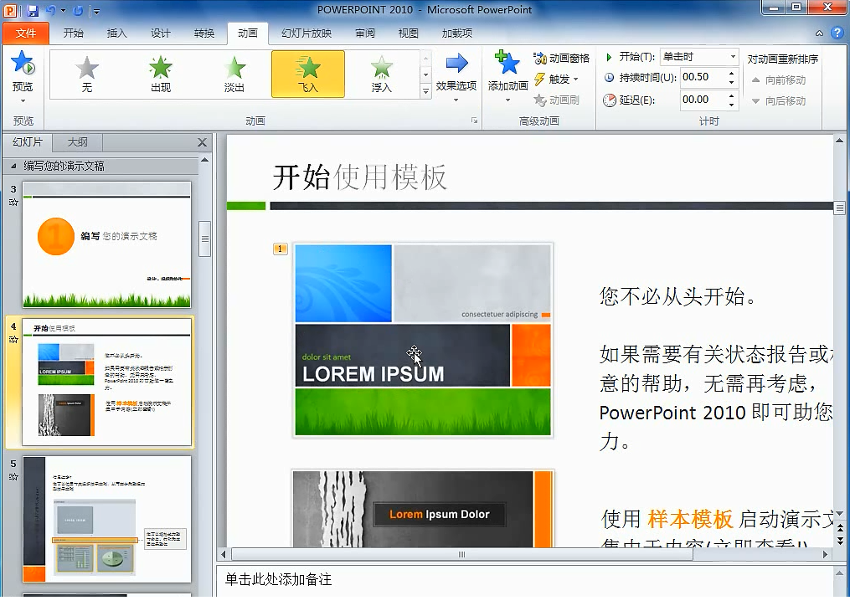Click animation star marker beside slide 4
850x616 pixels.
click(x=13, y=340)
